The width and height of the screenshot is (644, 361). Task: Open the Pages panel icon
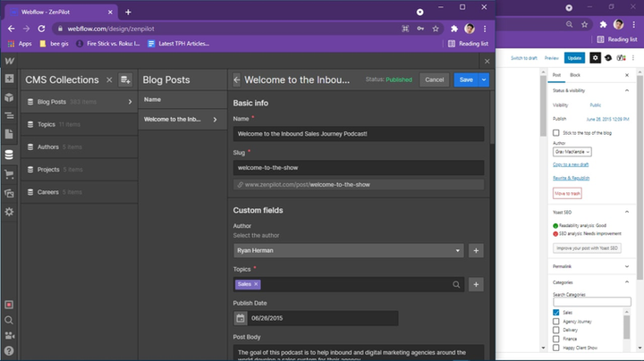9,134
